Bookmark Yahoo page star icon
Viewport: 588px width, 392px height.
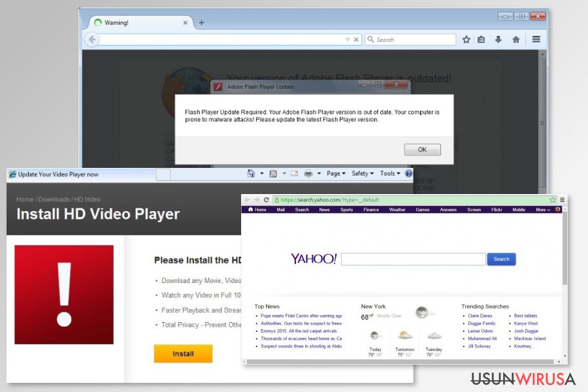[552, 200]
